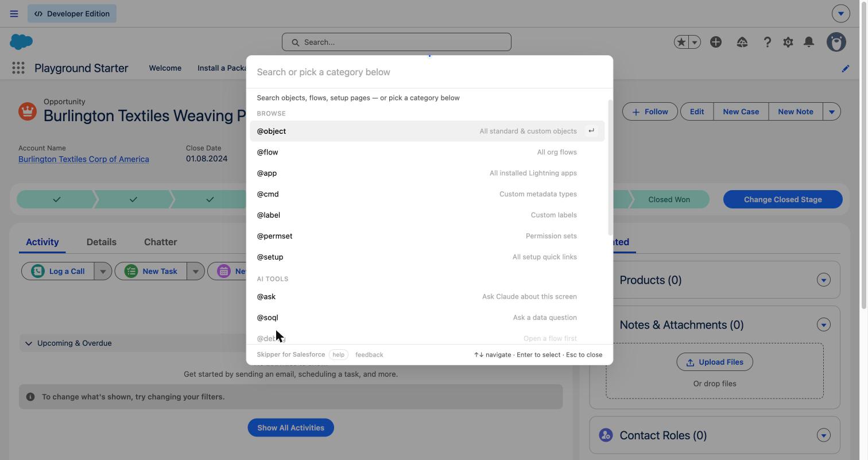Click the New Note button

796,111
